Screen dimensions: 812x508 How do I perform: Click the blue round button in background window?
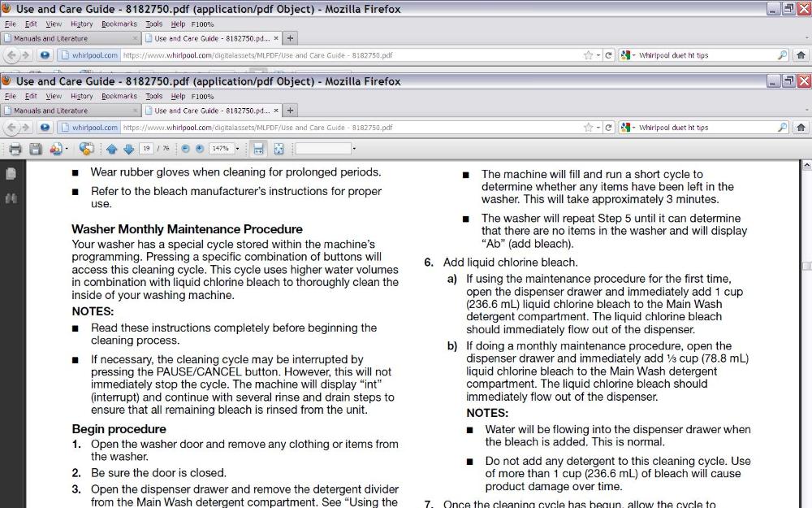pyautogui.click(x=45, y=55)
